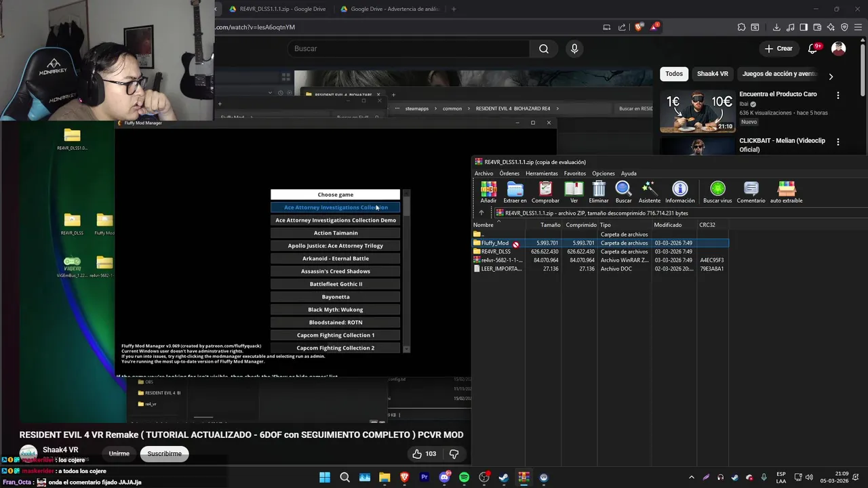The height and width of the screenshot is (488, 868).
Task: Open Premiere Pro from the taskbar
Action: [x=425, y=477]
